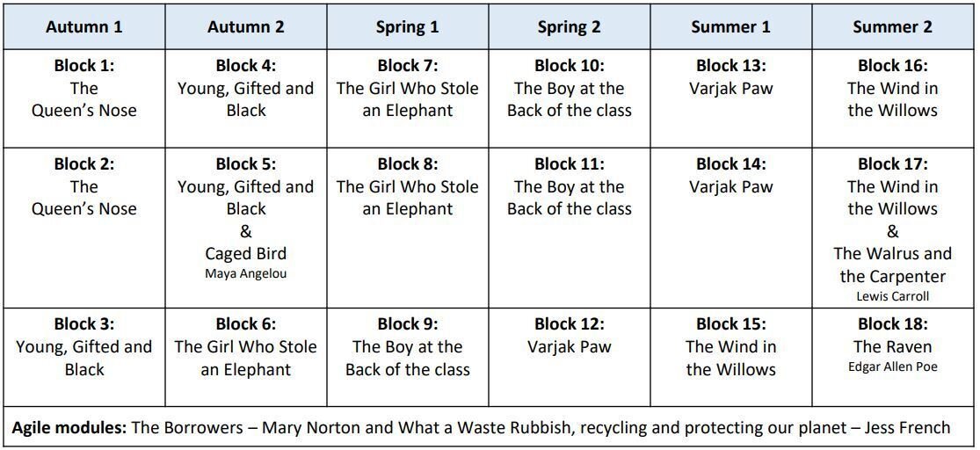Click Block 4 Young, Gifted and Black

coord(245,98)
